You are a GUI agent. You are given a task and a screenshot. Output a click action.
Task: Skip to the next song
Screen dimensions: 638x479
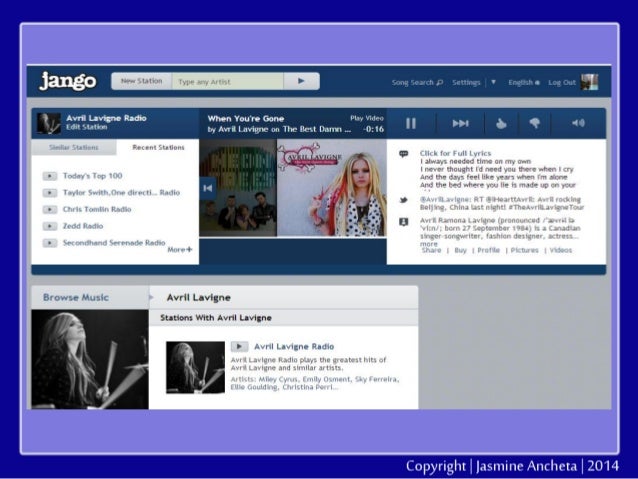461,123
